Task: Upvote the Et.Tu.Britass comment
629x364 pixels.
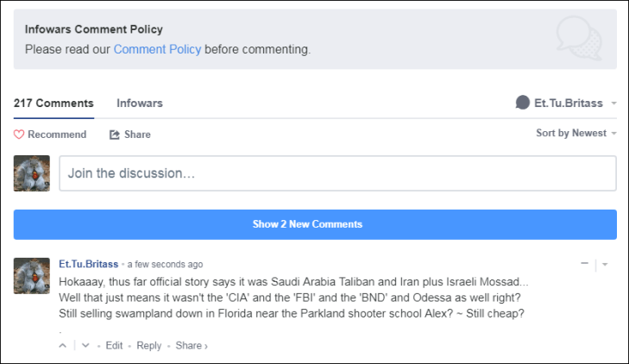Action: (x=62, y=346)
